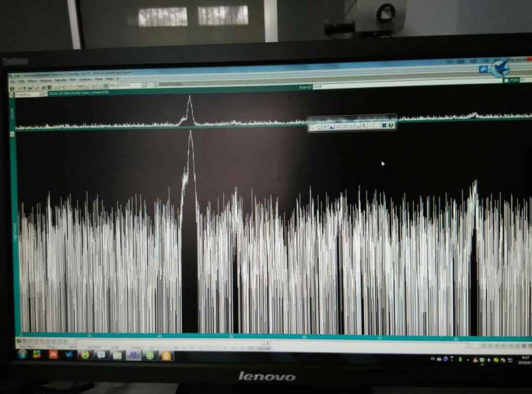
Task: Open the purple app taskbar icon
Action: tap(133, 355)
